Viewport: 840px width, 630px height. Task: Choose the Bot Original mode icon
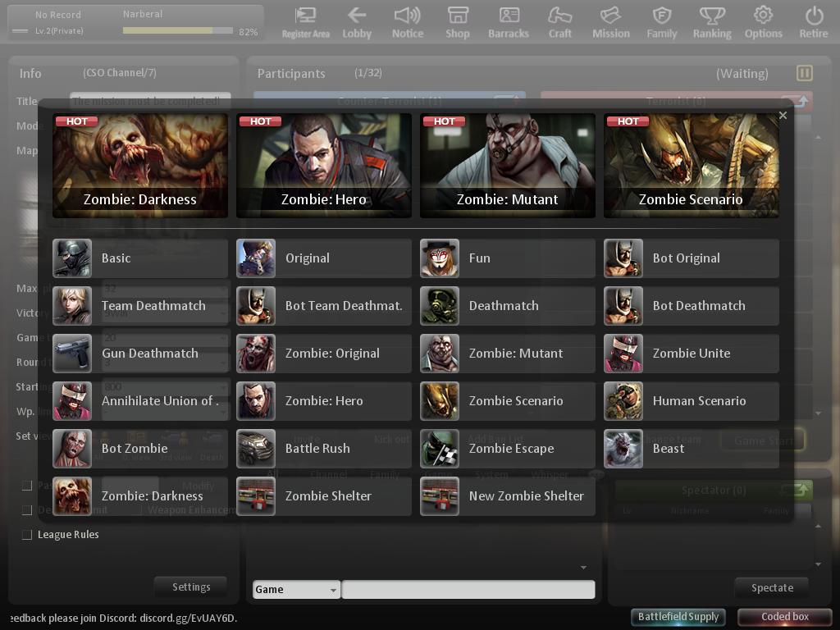623,258
